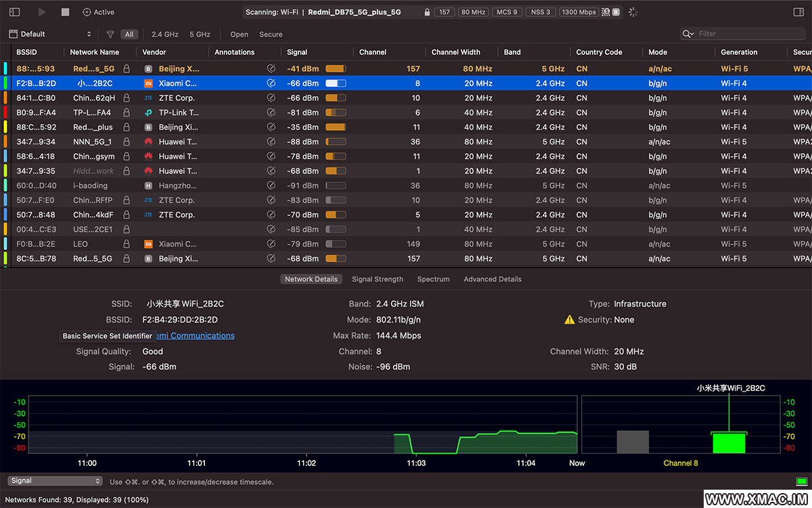Expand the Filter search options magnifier
Screen dimensions: 812x508
click(688, 34)
